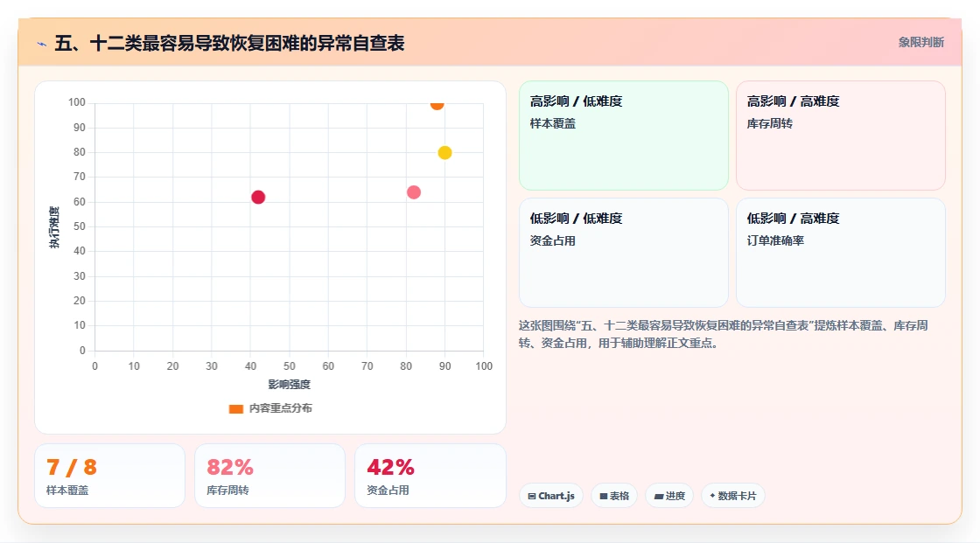Click the crimson data point near 42
Screen dimensions: 980x543
258,198
